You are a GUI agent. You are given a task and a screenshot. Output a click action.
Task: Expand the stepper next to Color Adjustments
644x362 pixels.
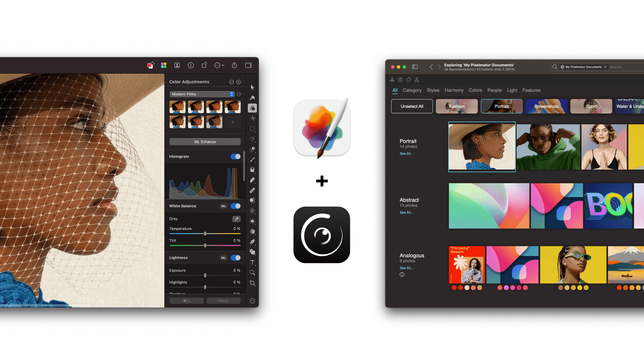pos(238,81)
